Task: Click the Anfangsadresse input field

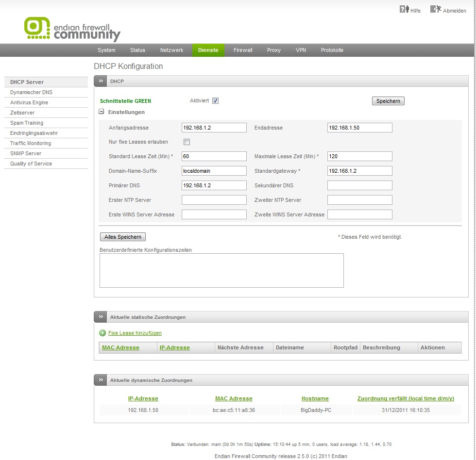Action: pyautogui.click(x=214, y=128)
